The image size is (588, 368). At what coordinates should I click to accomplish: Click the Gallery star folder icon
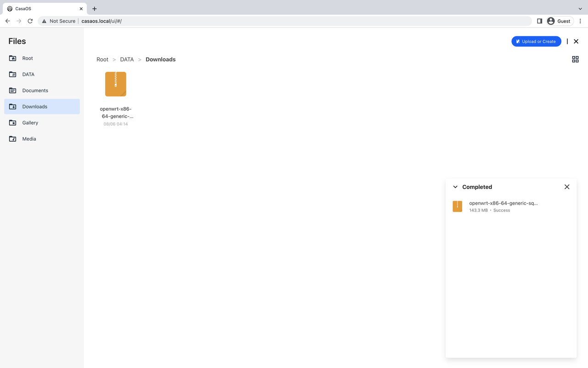tap(13, 123)
